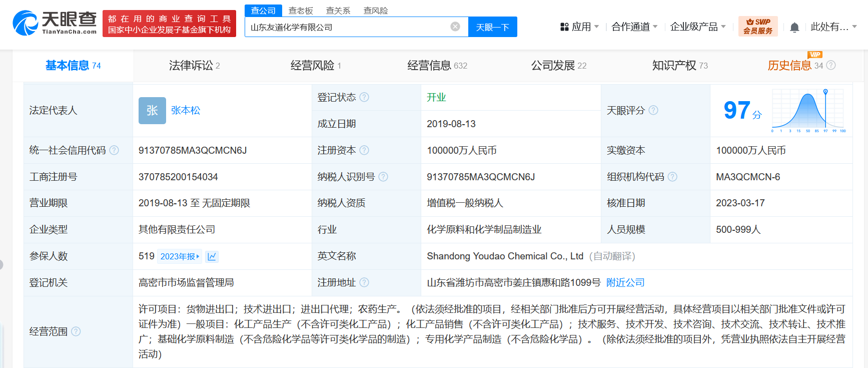
Task: Show help for 天眼评分
Action: pos(653,110)
